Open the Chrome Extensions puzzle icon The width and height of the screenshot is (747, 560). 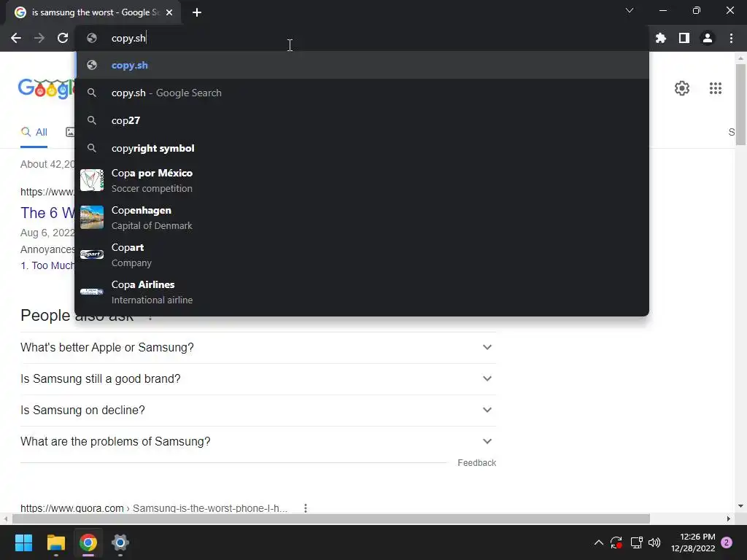(x=661, y=38)
